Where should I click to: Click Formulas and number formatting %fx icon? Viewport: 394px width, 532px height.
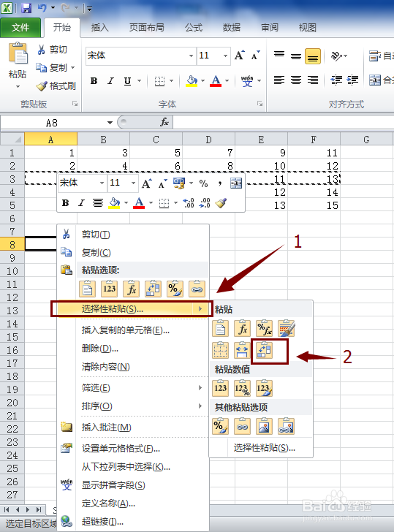coord(264,328)
